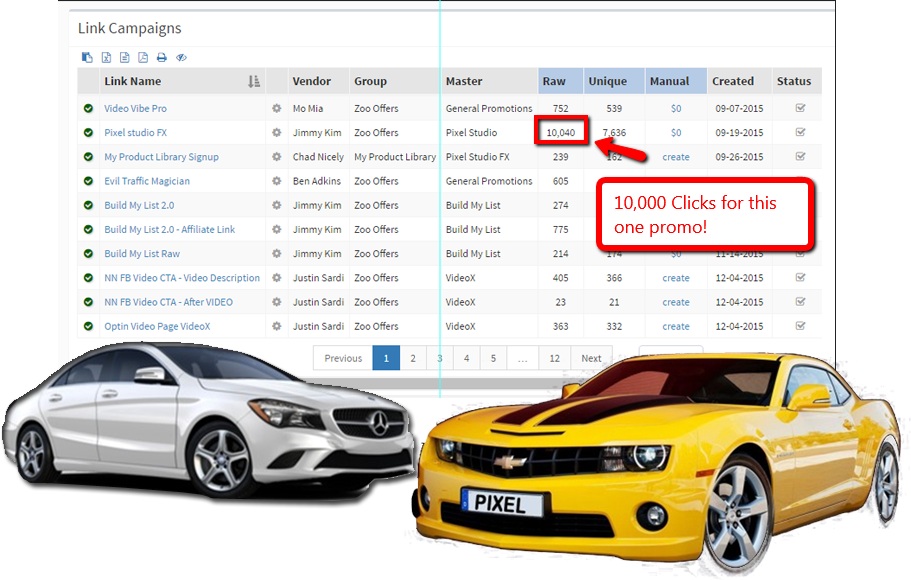Click green check beside NN FB Video CTA - After VIDEO
Viewport: 911px width, 580px height.
tap(88, 302)
